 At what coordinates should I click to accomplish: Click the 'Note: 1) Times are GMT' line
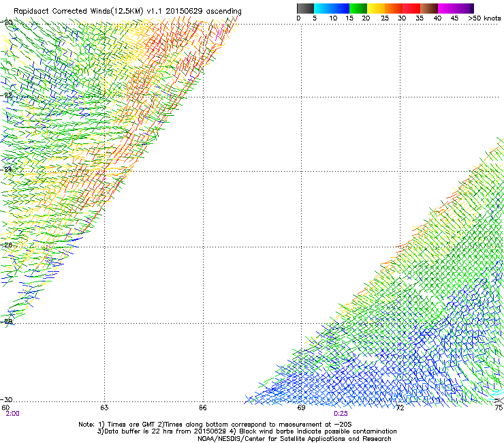click(x=215, y=425)
